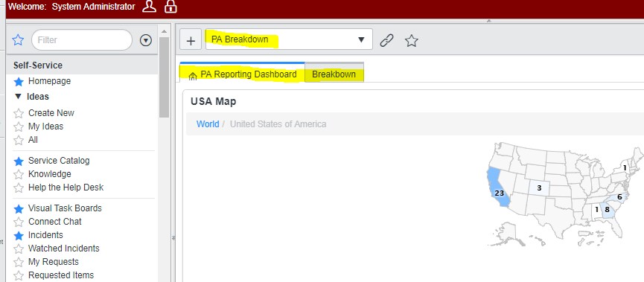Open the My Requests module
The height and width of the screenshot is (282, 644).
coord(54,262)
